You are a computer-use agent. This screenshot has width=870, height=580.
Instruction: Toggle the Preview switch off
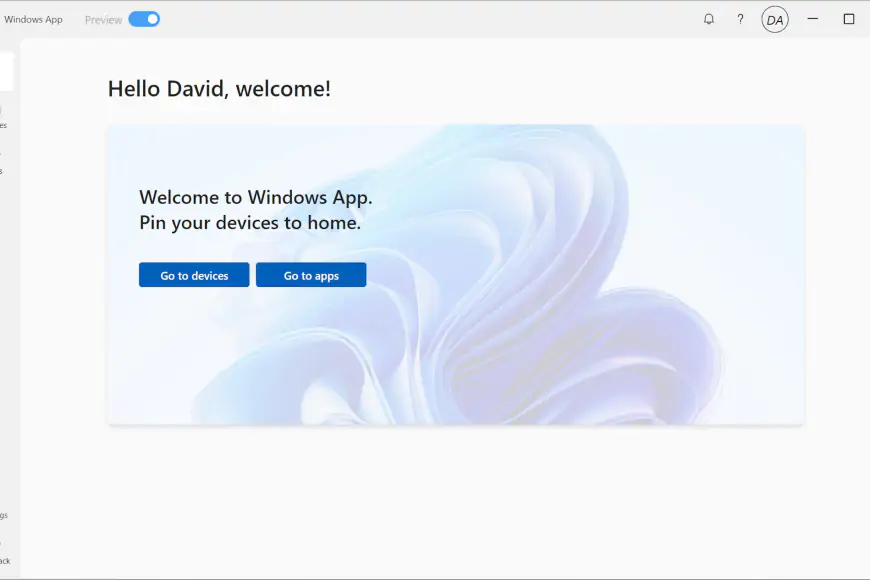pyautogui.click(x=144, y=19)
